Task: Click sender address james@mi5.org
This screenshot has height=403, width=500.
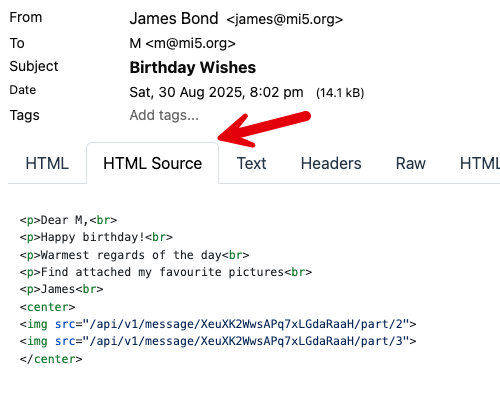Action: coord(285,19)
